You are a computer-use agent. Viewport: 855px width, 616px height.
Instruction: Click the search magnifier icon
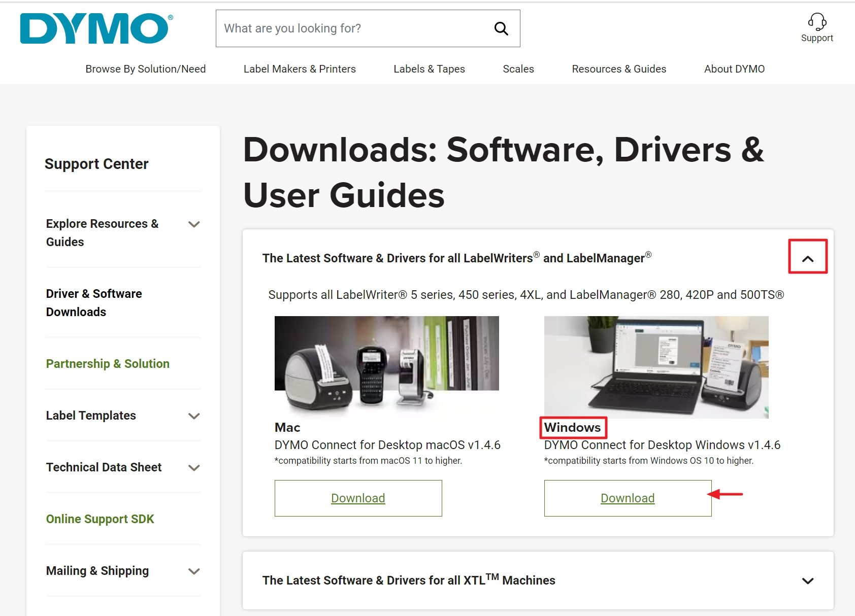point(501,28)
